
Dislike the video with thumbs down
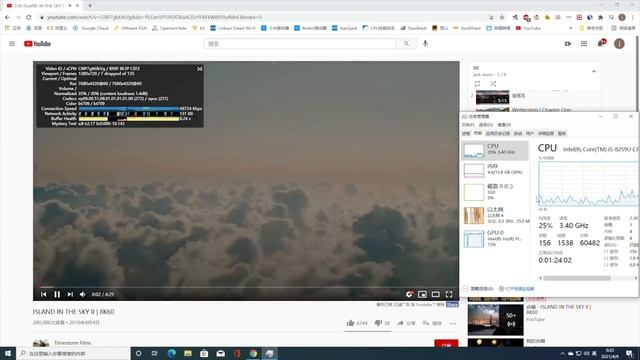tap(378, 323)
